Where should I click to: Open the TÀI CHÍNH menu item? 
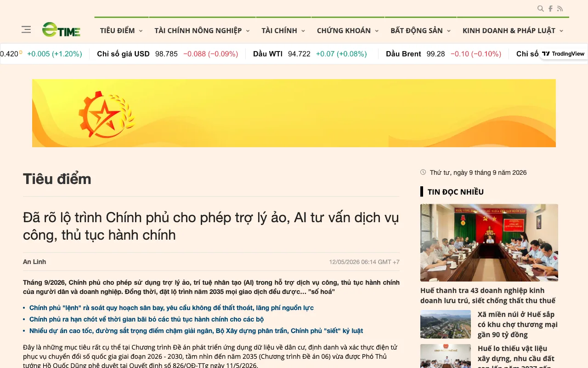click(x=279, y=30)
